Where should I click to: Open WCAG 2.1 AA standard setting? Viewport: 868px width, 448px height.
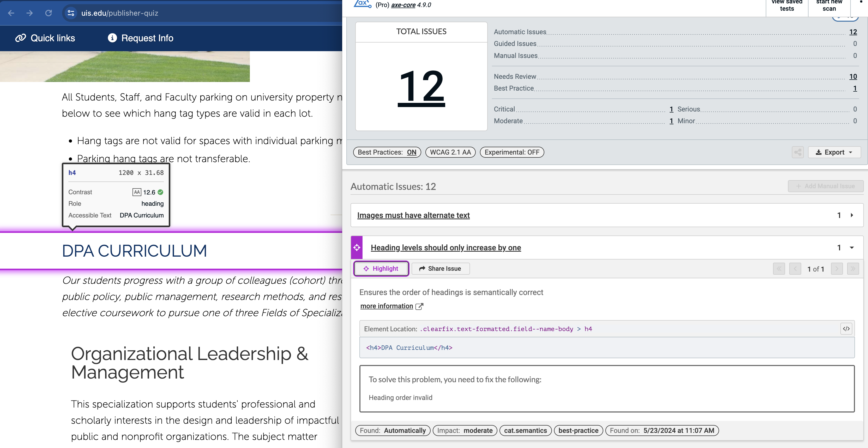tap(450, 152)
